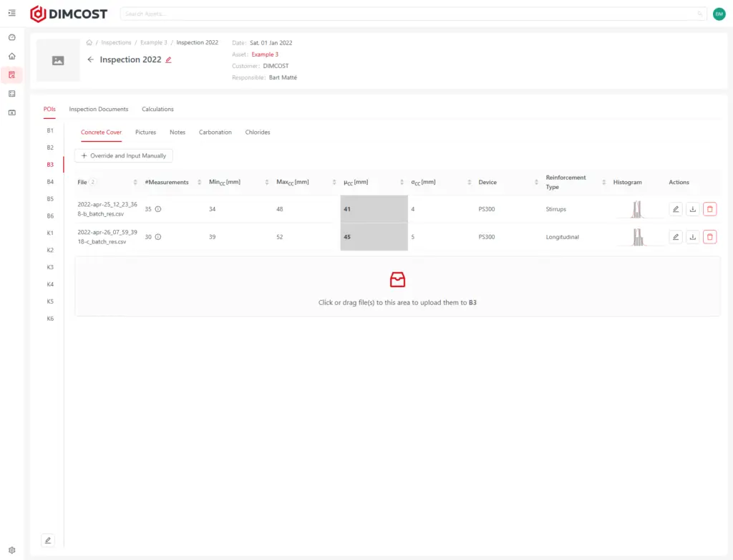This screenshot has height=560, width=733.
Task: Select POI K4
Action: coord(50,284)
